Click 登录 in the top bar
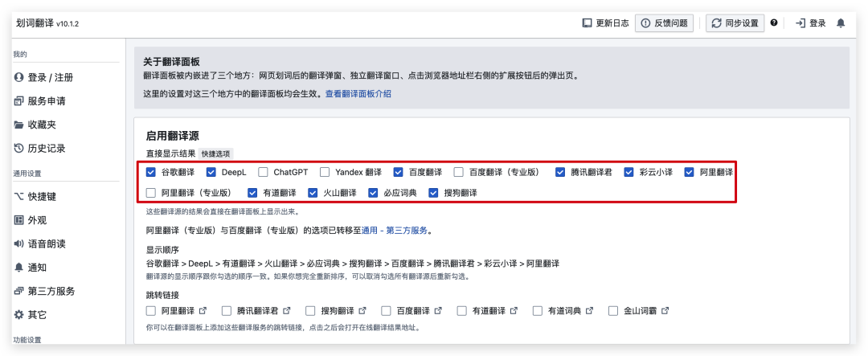The image size is (868, 356). 811,23
